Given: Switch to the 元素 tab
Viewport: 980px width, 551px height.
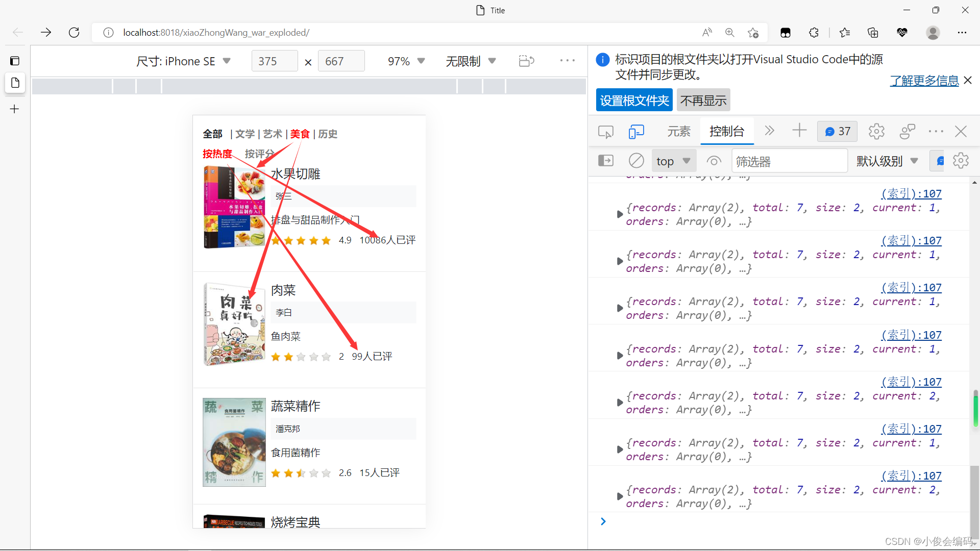Looking at the screenshot, I should coord(678,132).
